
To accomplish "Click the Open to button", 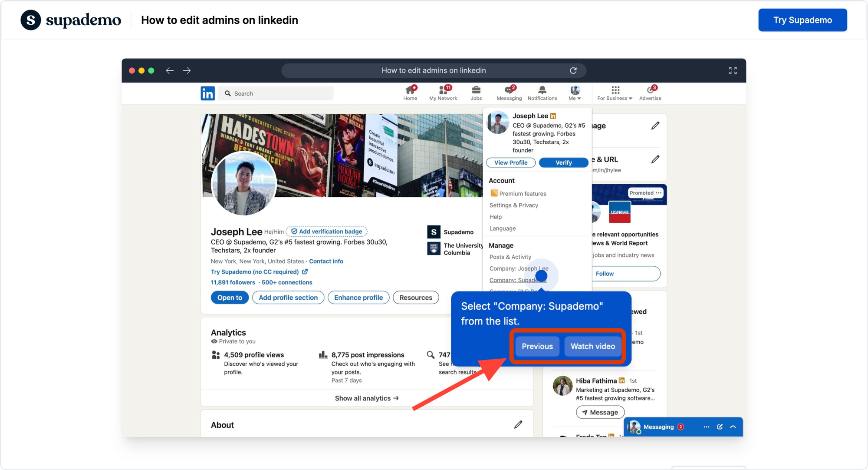I will [x=230, y=298].
